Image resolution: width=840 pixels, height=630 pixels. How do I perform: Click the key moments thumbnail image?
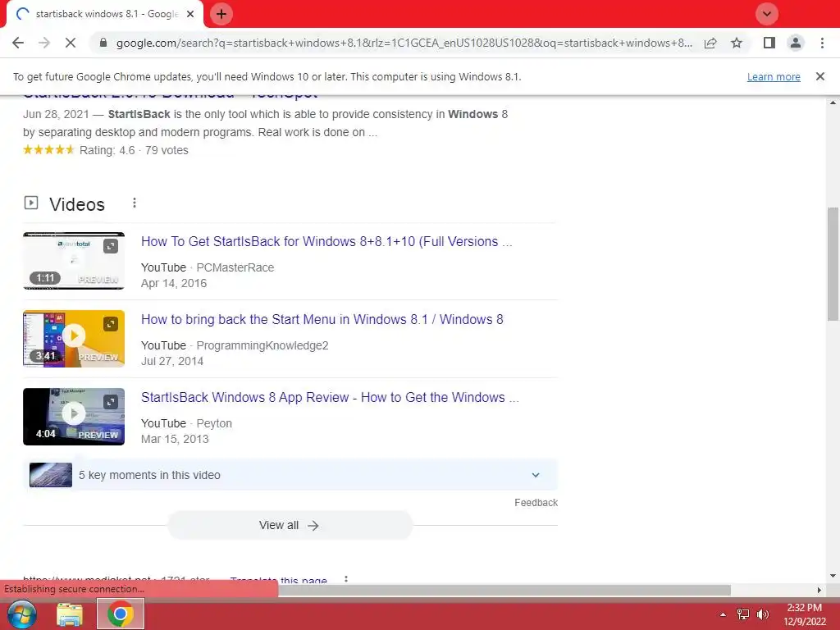tap(51, 475)
